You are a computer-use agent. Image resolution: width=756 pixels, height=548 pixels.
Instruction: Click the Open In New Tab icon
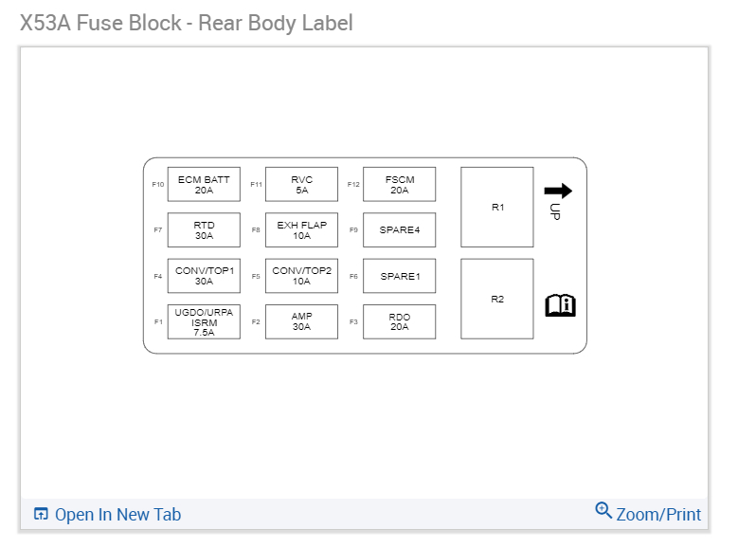(41, 514)
